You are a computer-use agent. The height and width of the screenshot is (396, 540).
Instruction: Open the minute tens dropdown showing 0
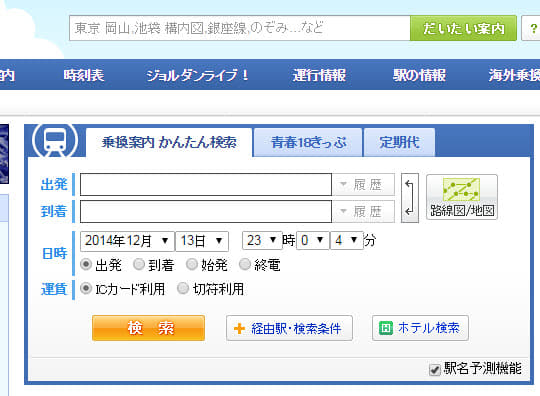[x=312, y=240]
